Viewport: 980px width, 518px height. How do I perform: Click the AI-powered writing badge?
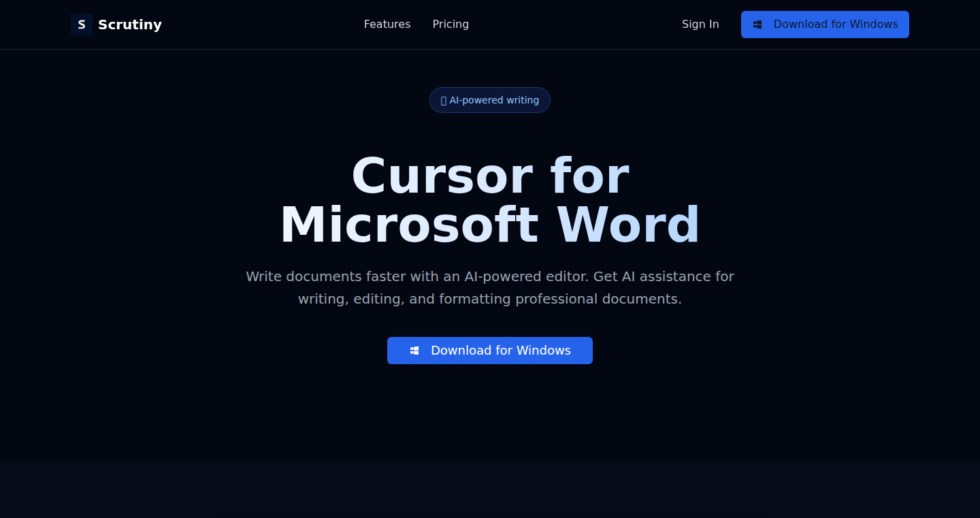(x=490, y=100)
